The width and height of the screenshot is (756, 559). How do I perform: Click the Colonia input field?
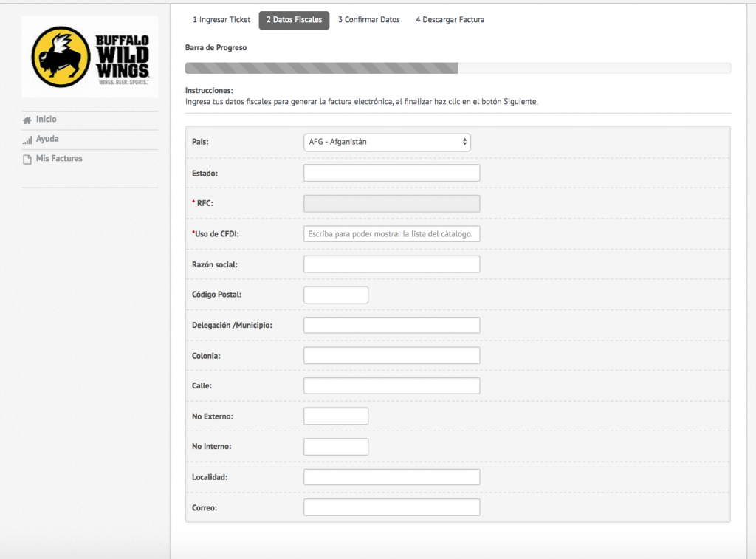pyautogui.click(x=392, y=355)
